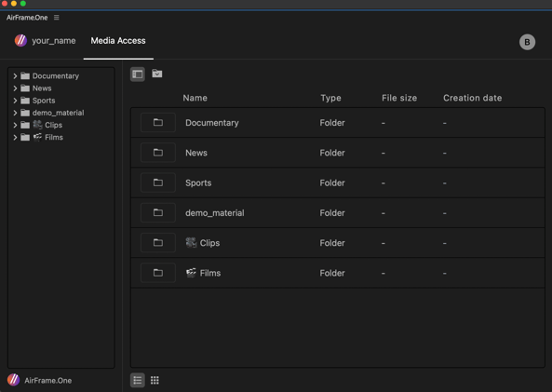Viewport: 552px width, 392px height.
Task: Switch to grid view layout
Action: (x=155, y=381)
